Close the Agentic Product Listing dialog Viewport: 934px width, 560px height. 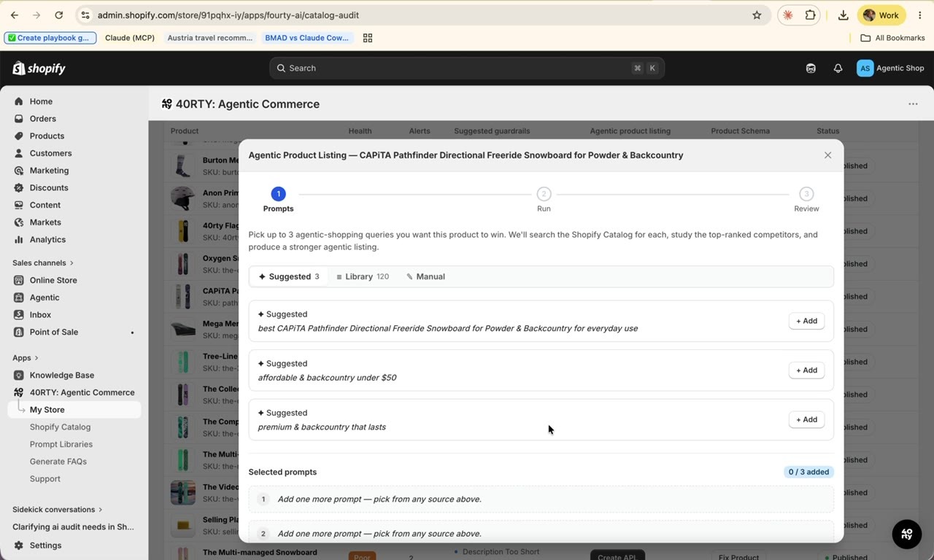827,155
